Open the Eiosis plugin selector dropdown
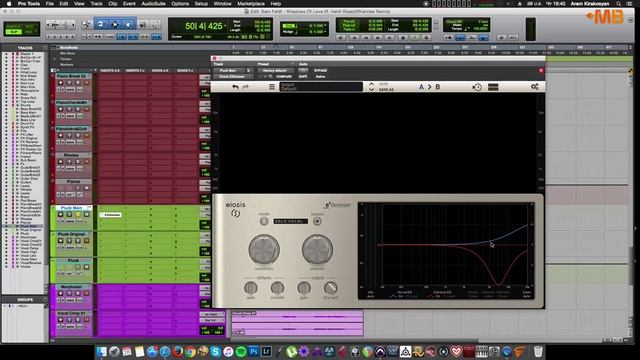This screenshot has height=360, width=640. [x=232, y=76]
